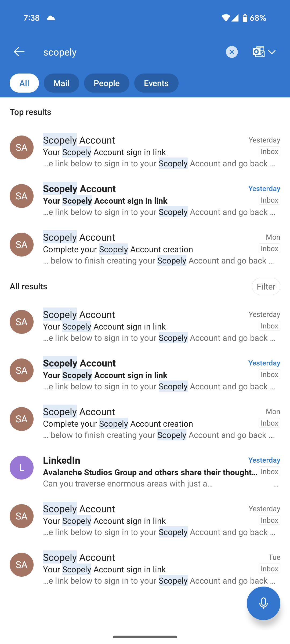Tap the SA avatar of Tuesday's email

coord(21,565)
